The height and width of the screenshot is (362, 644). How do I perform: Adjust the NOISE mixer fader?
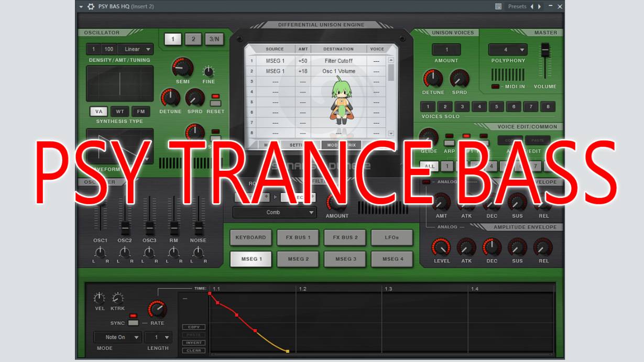point(199,228)
